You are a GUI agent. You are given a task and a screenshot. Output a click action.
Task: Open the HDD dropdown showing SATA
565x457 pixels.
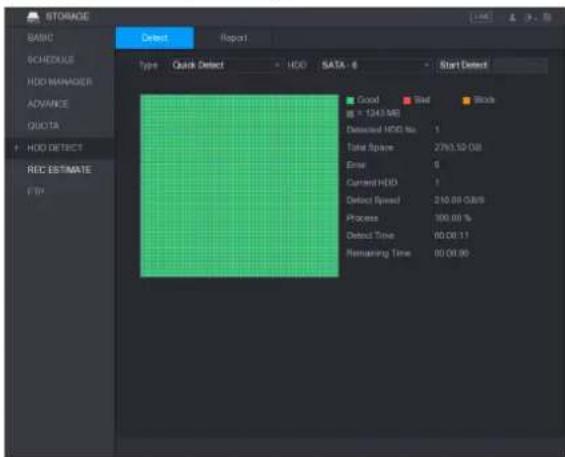[374, 65]
